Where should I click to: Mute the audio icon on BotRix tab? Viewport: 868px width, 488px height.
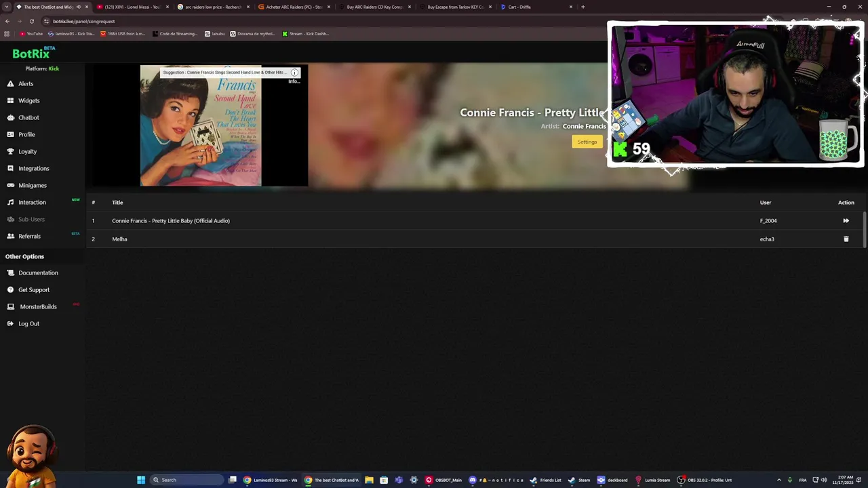coord(79,7)
